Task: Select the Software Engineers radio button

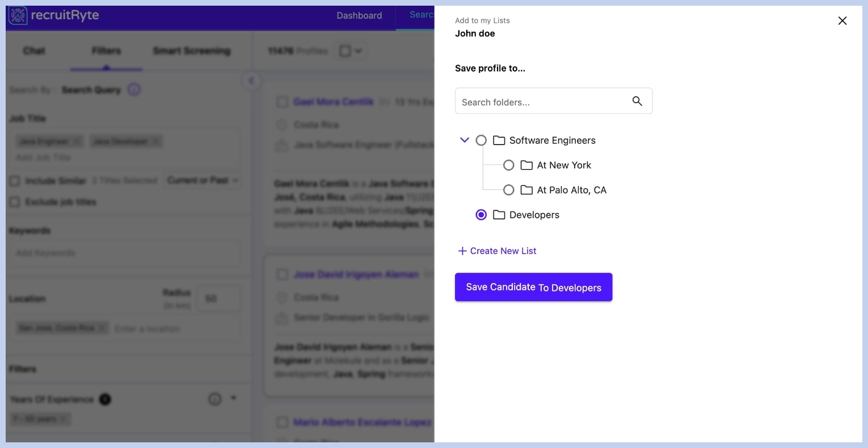Action: pyautogui.click(x=481, y=140)
